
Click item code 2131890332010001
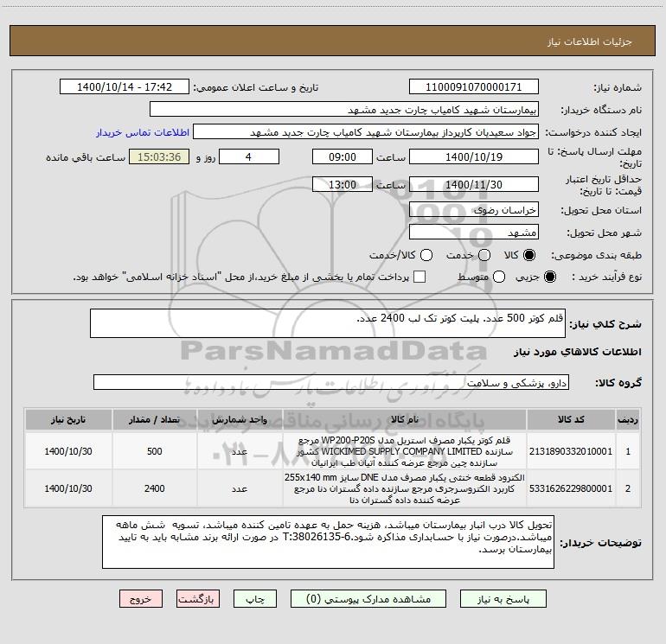point(571,451)
